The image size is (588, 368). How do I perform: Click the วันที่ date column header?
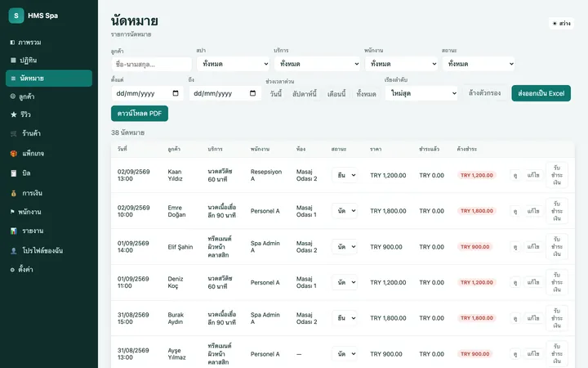(122, 149)
